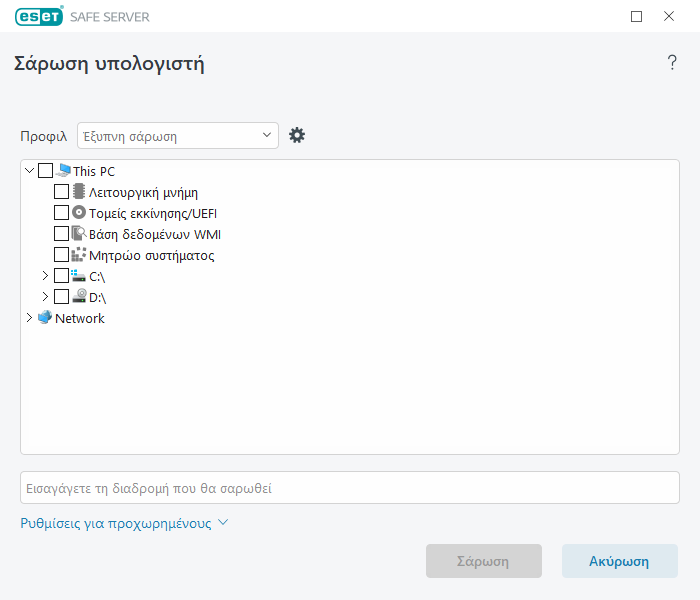The height and width of the screenshot is (600, 700).
Task: Click the Ακύρωση cancel button
Action: (620, 561)
